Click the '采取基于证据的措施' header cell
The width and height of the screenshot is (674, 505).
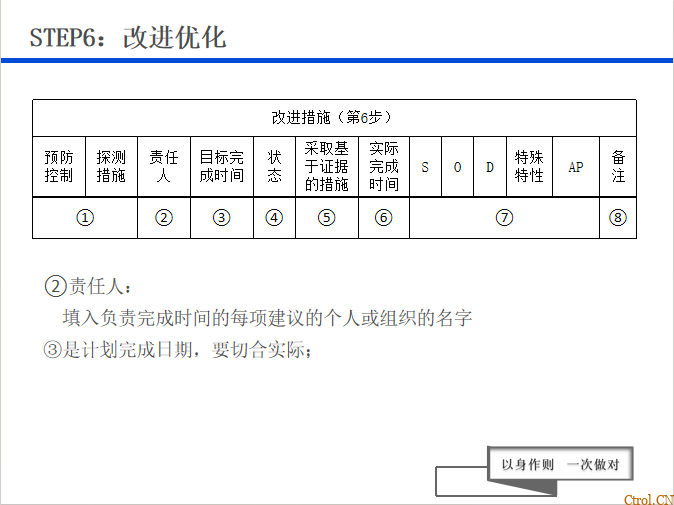pyautogui.click(x=327, y=167)
